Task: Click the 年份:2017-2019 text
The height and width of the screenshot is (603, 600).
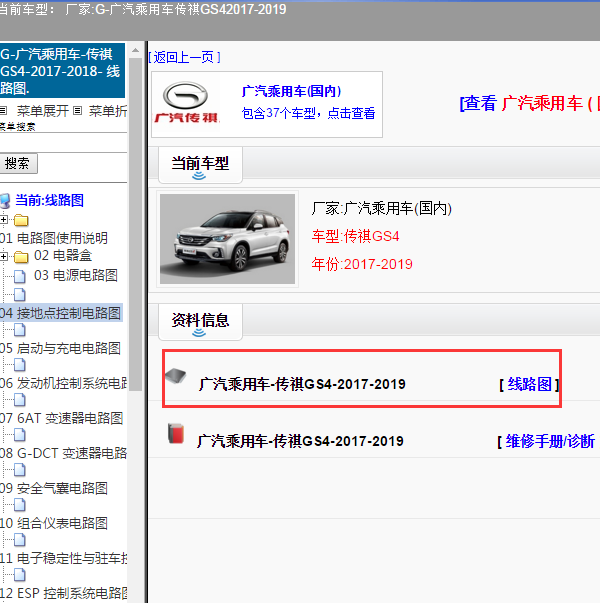Action: click(x=362, y=264)
